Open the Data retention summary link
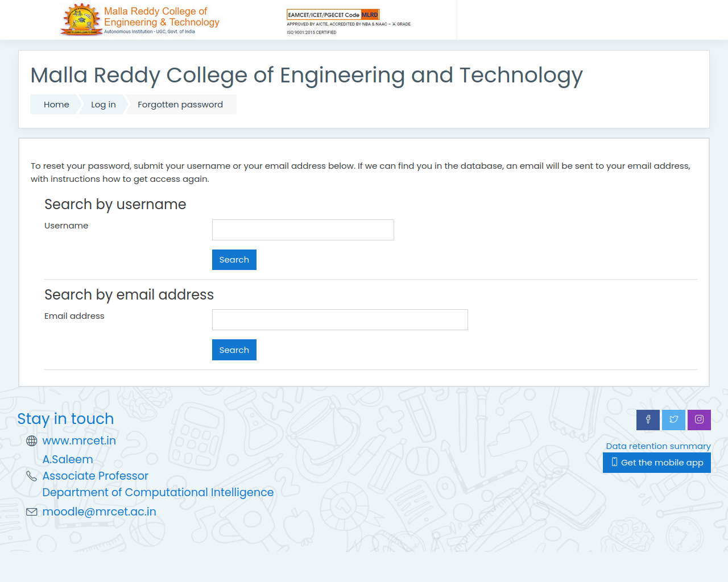Screen dimensions: 728x582 coord(658,446)
